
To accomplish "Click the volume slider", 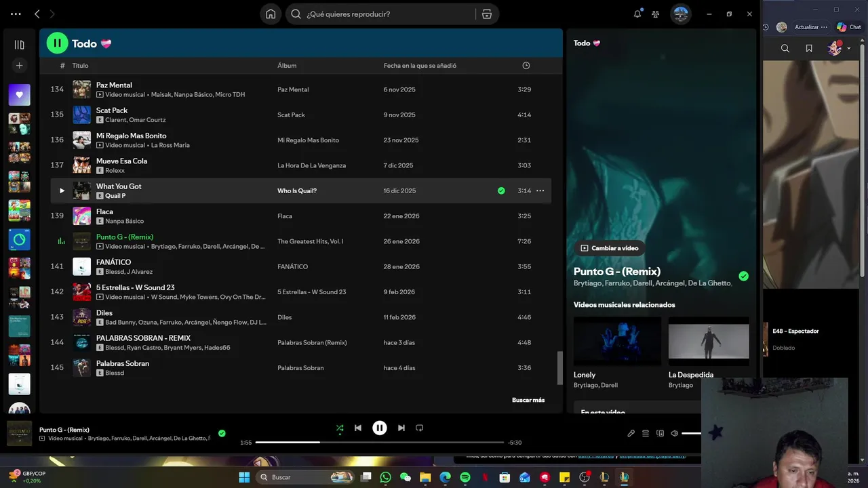I will (x=692, y=433).
